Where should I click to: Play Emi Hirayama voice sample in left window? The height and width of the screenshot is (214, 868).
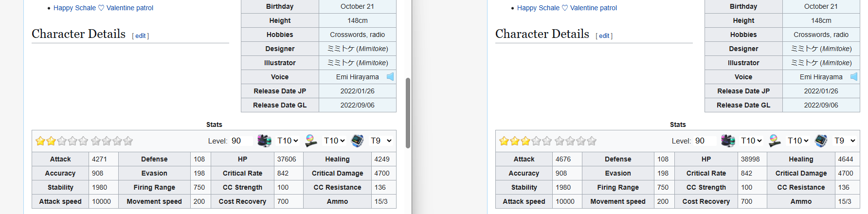[x=390, y=77]
